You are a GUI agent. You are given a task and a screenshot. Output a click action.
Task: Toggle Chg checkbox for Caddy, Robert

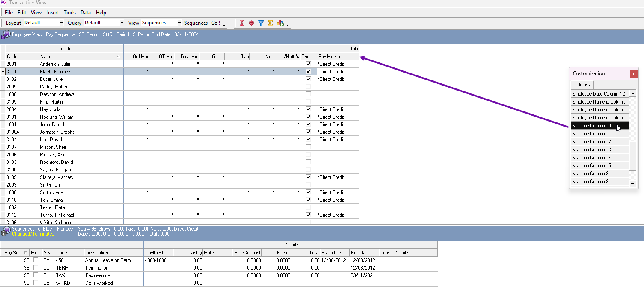pyautogui.click(x=308, y=87)
